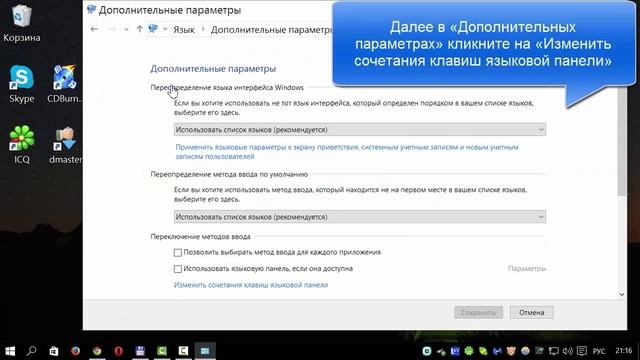640x360 pixels.
Task: Click the greyed 'Параметры' link
Action: (527, 269)
